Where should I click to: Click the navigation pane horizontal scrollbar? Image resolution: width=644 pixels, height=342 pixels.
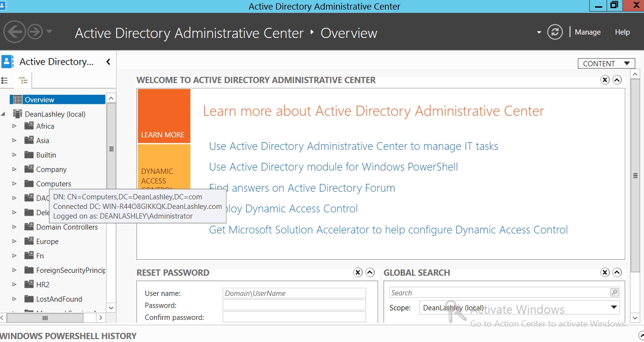46,318
